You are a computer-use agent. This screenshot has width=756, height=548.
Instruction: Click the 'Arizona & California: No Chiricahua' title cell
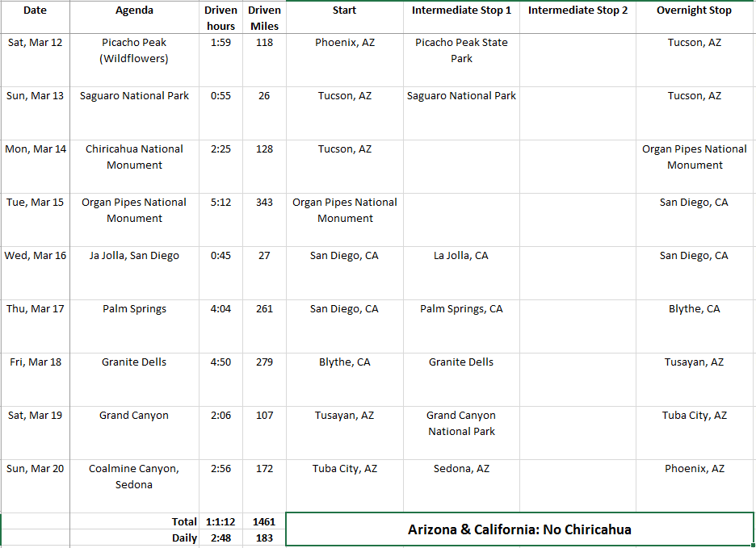click(x=519, y=529)
